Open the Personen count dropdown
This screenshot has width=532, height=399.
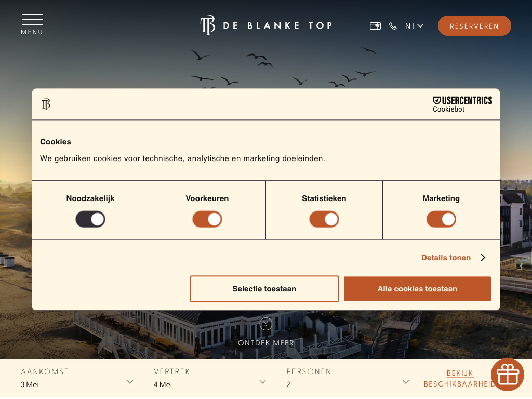pyautogui.click(x=348, y=384)
